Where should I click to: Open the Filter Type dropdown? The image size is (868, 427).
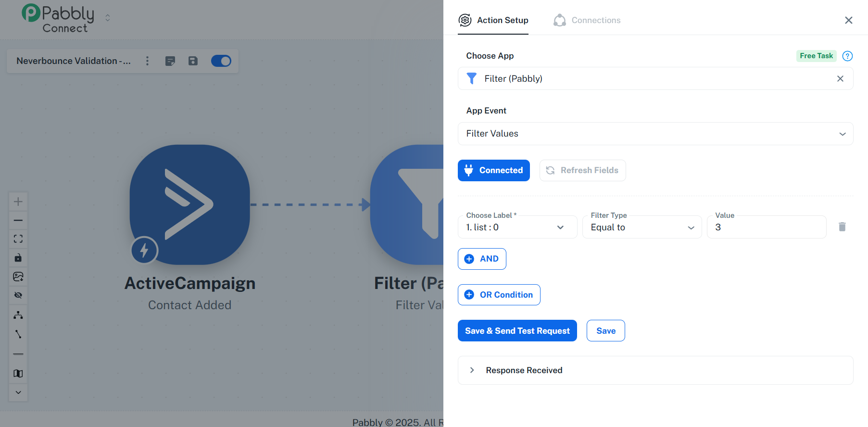(x=642, y=227)
